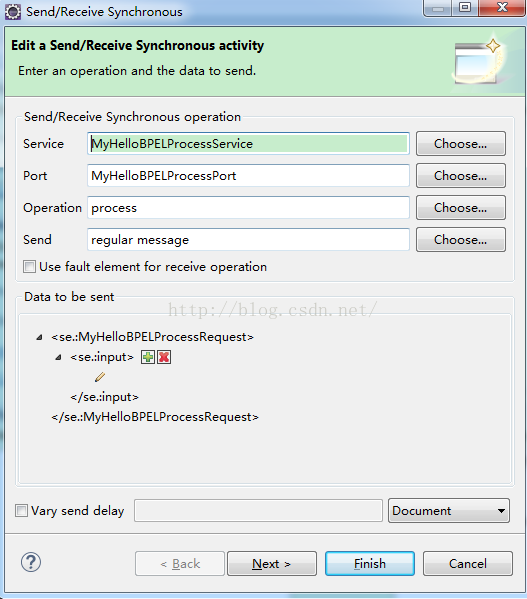Click the wizard banner window icon

pyautogui.click(x=481, y=61)
